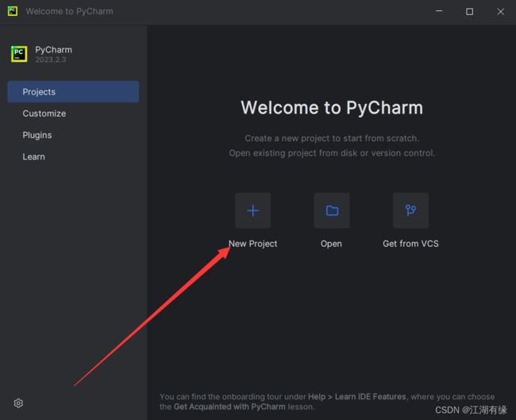
Task: Select the Projects tab
Action: [73, 91]
